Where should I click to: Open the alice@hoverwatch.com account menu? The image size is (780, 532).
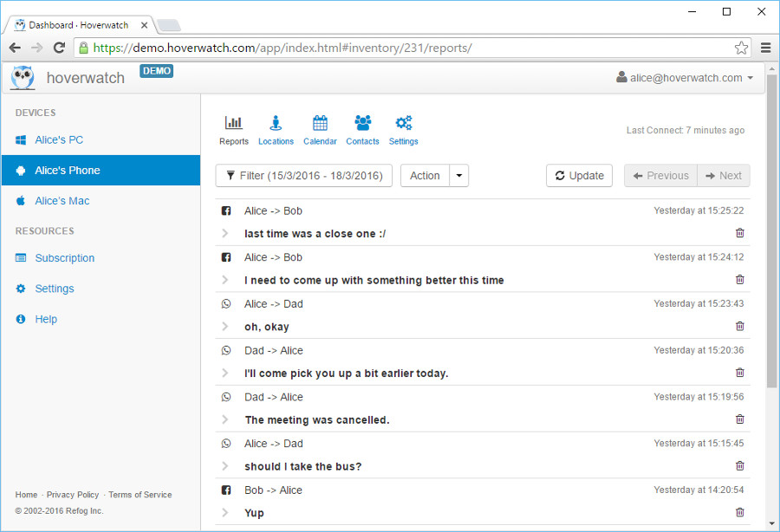click(685, 78)
